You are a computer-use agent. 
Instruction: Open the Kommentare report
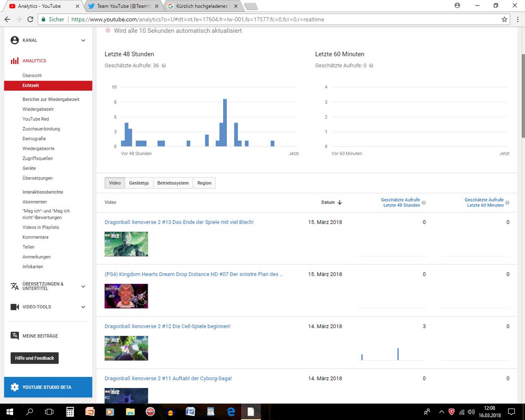click(x=35, y=237)
